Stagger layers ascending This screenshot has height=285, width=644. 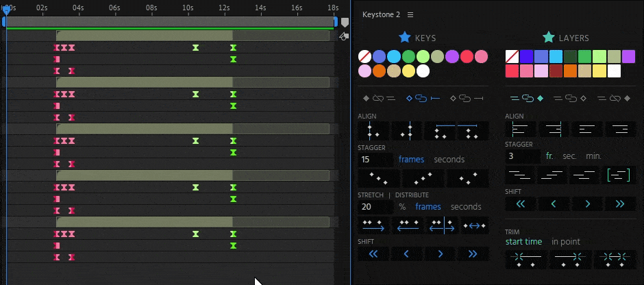pyautogui.click(x=554, y=175)
